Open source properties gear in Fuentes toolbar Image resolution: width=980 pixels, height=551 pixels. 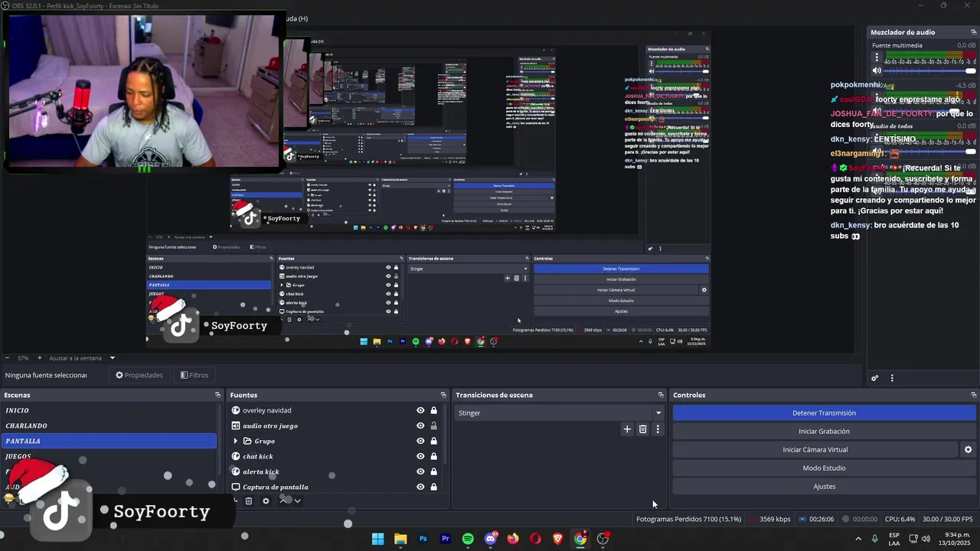coord(266,501)
